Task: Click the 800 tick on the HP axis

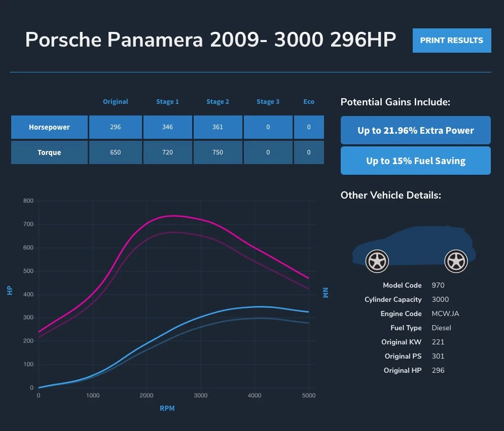Action: (28, 201)
